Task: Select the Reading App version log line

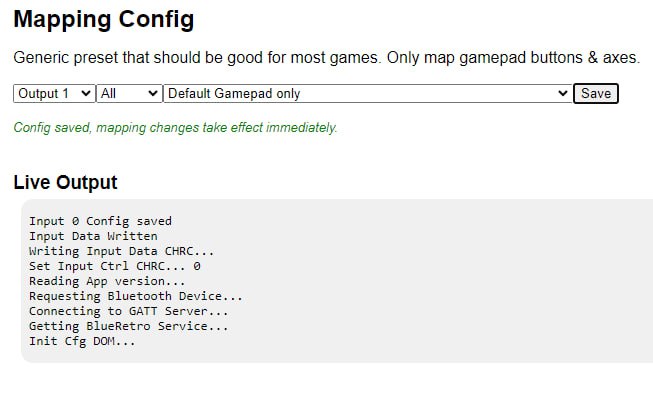Action: point(107,281)
